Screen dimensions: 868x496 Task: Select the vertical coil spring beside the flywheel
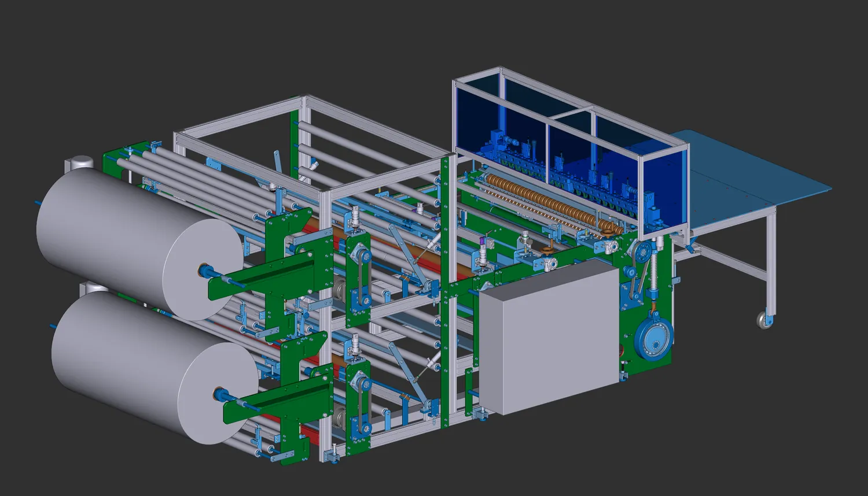coord(655,272)
